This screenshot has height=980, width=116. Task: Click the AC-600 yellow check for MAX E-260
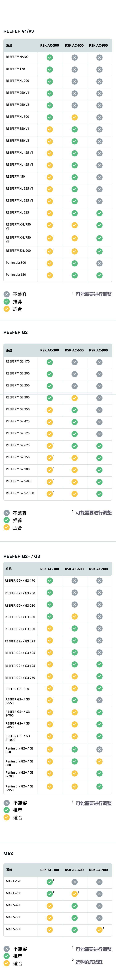pos(74,894)
